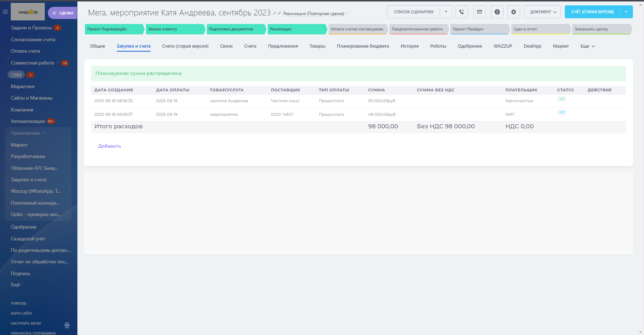The image size is (644, 335).
Task: Set stage to Оплата счетов поставщикам
Action: (357, 29)
